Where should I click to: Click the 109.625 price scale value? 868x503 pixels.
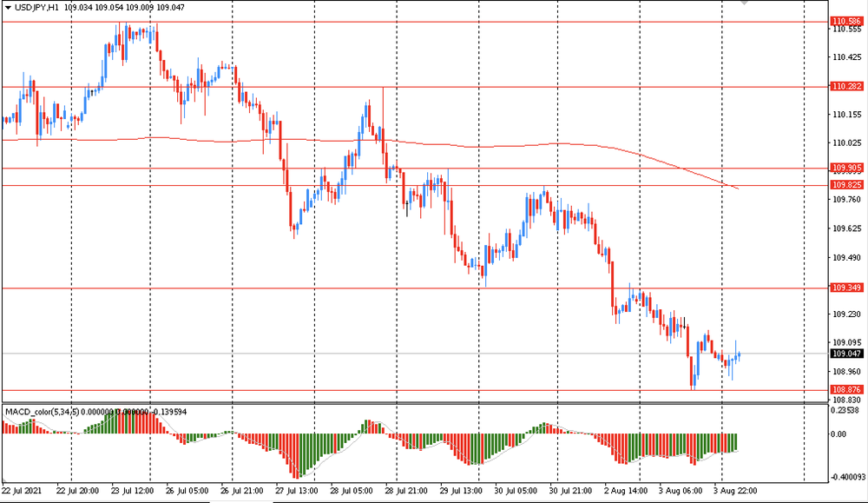847,228
